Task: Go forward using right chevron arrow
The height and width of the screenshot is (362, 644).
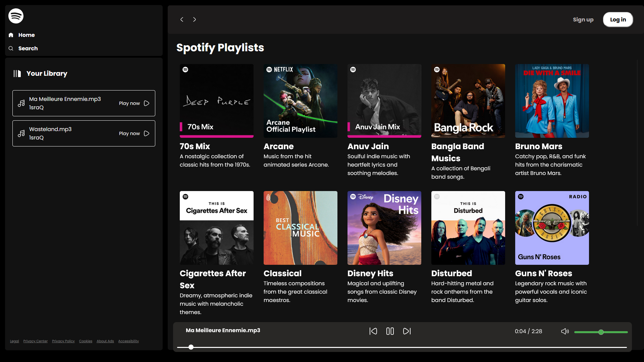Action: click(195, 19)
